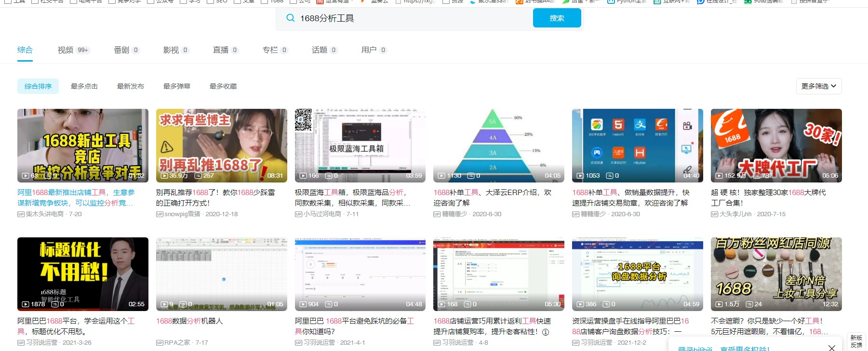The image size is (868, 351).
Task: Switch to the 视频 99+ tab
Action: [x=74, y=50]
